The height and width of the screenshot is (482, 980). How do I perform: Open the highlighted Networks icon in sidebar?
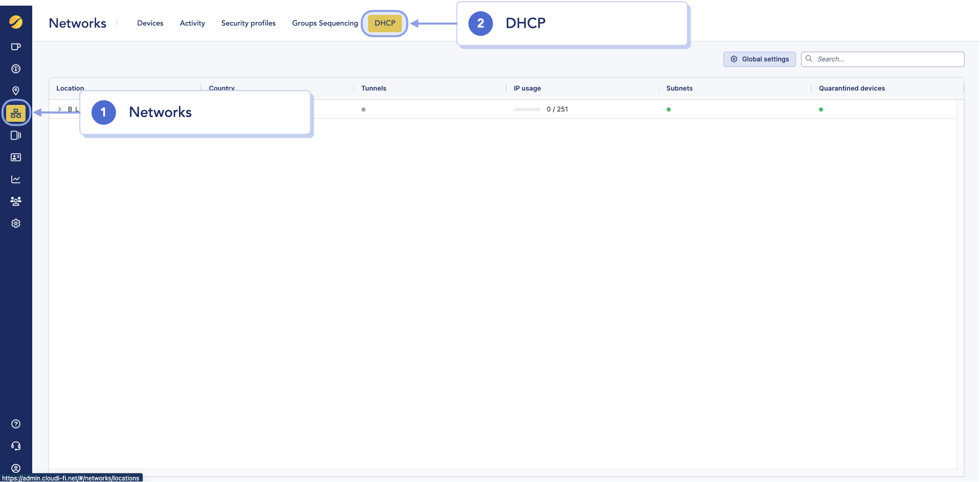tap(16, 113)
